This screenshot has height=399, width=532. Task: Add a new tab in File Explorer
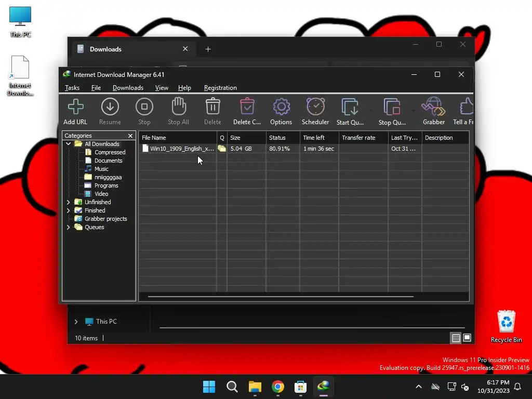click(x=208, y=49)
